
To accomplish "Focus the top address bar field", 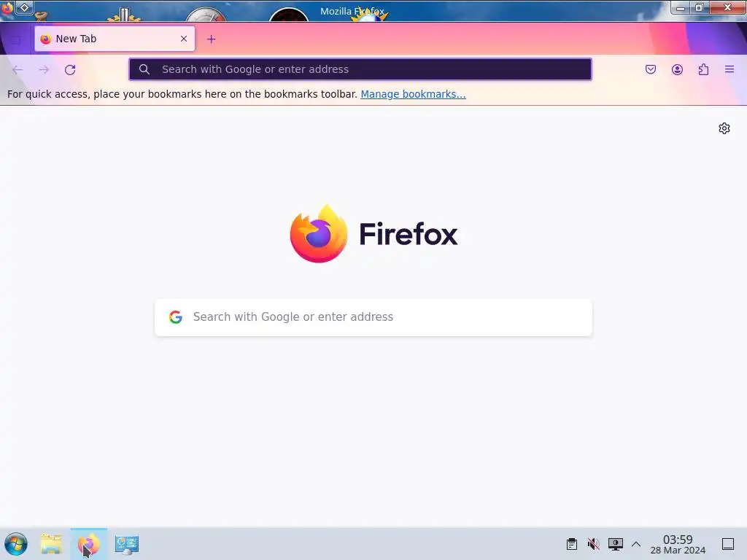I will [x=360, y=69].
